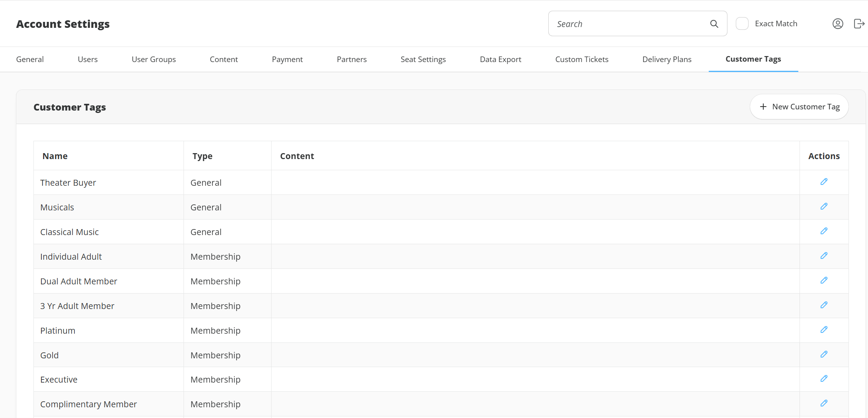Image resolution: width=868 pixels, height=418 pixels.
Task: Edit the Dual Adult Member tag
Action: 824,280
